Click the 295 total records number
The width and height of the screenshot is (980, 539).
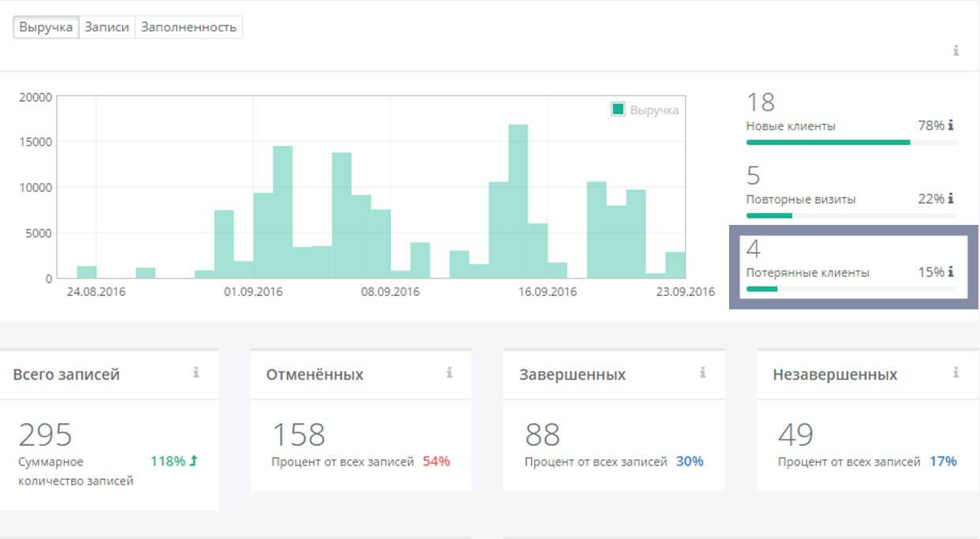click(x=45, y=435)
